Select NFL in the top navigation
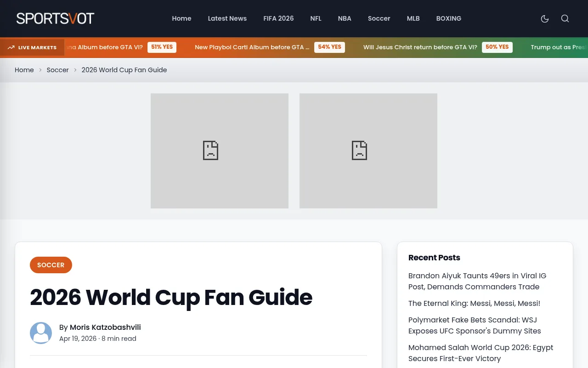The height and width of the screenshot is (368, 588). [316, 18]
